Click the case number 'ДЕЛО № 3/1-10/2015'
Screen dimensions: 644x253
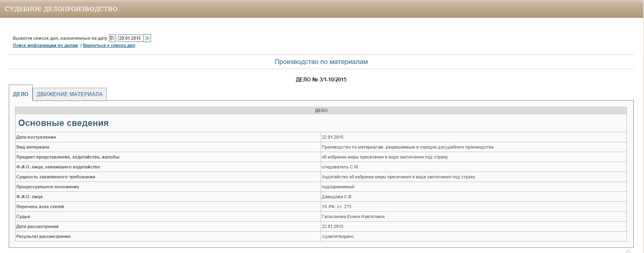point(321,79)
